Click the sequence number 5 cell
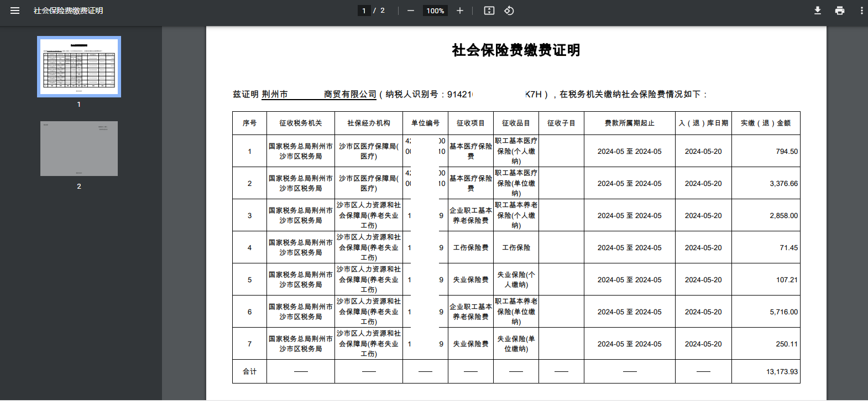The width and height of the screenshot is (868, 404). (x=249, y=279)
